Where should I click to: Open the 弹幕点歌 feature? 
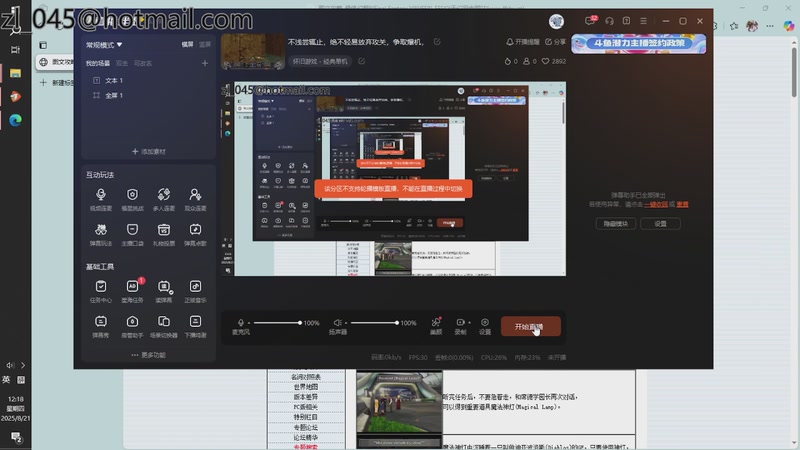tap(195, 234)
